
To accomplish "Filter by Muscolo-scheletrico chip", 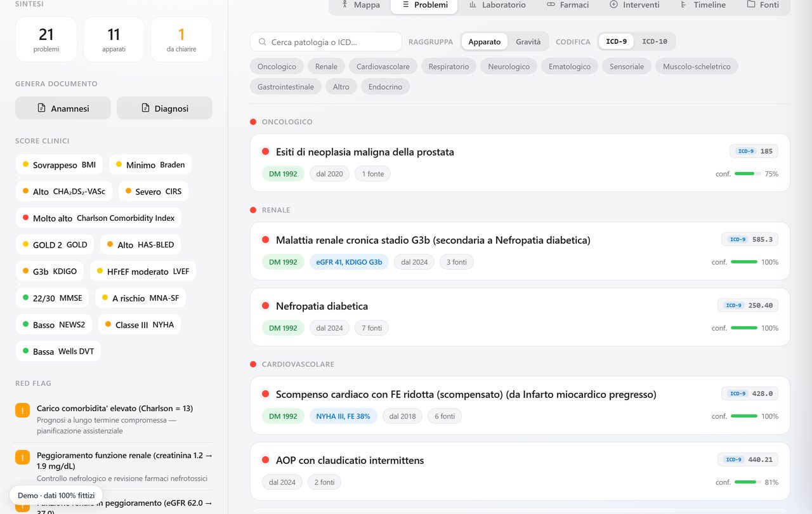I will tap(697, 67).
